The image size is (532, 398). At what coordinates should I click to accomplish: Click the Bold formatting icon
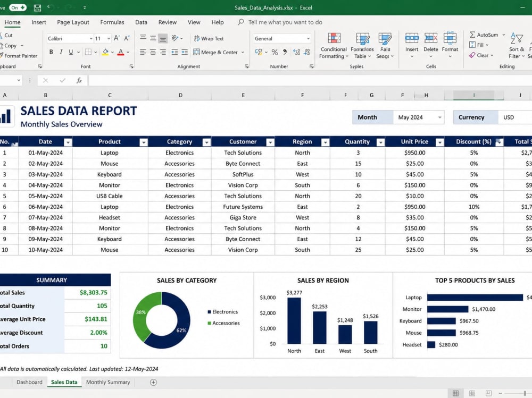click(x=51, y=52)
